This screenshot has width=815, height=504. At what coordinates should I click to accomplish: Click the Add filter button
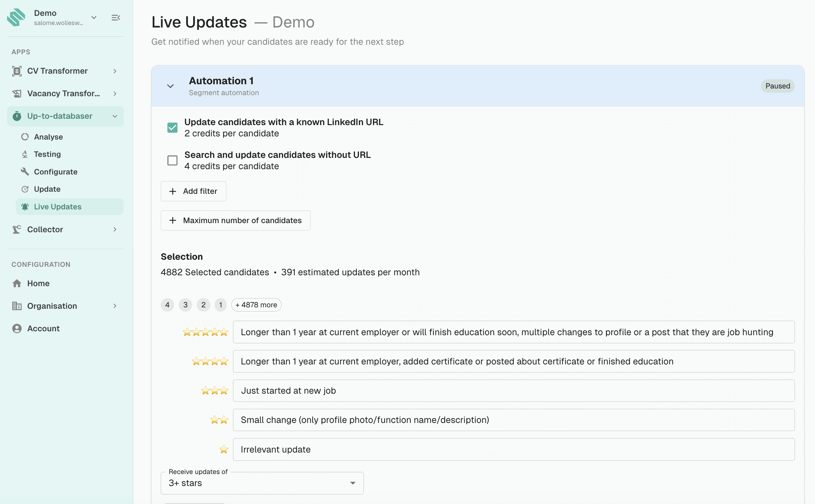coord(193,191)
